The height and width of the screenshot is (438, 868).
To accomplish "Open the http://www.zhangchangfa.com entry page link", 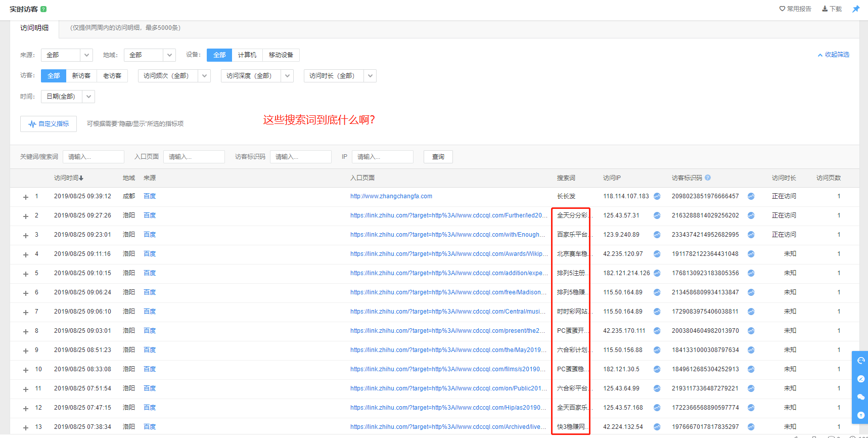I will (x=391, y=196).
